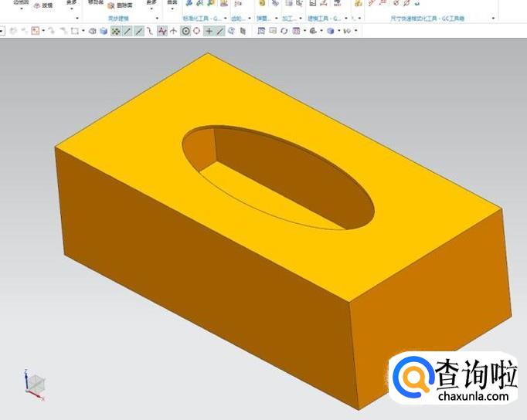Toggle the zigzag curve snap button

pos(162,31)
